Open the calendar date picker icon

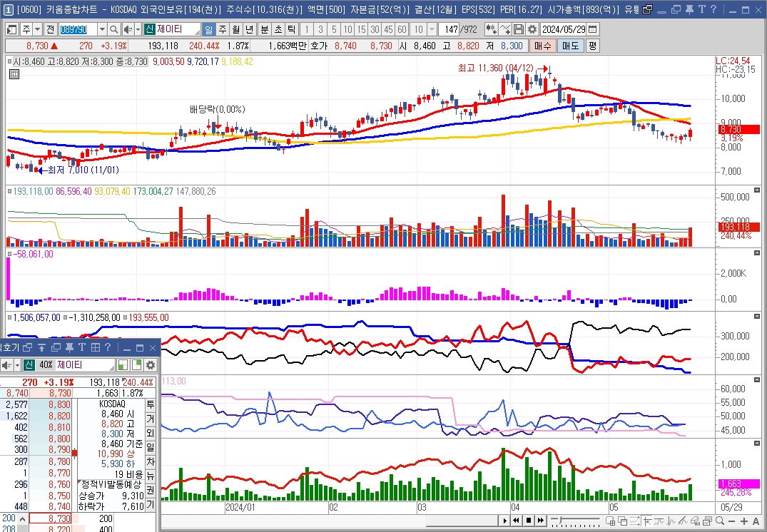[x=592, y=29]
